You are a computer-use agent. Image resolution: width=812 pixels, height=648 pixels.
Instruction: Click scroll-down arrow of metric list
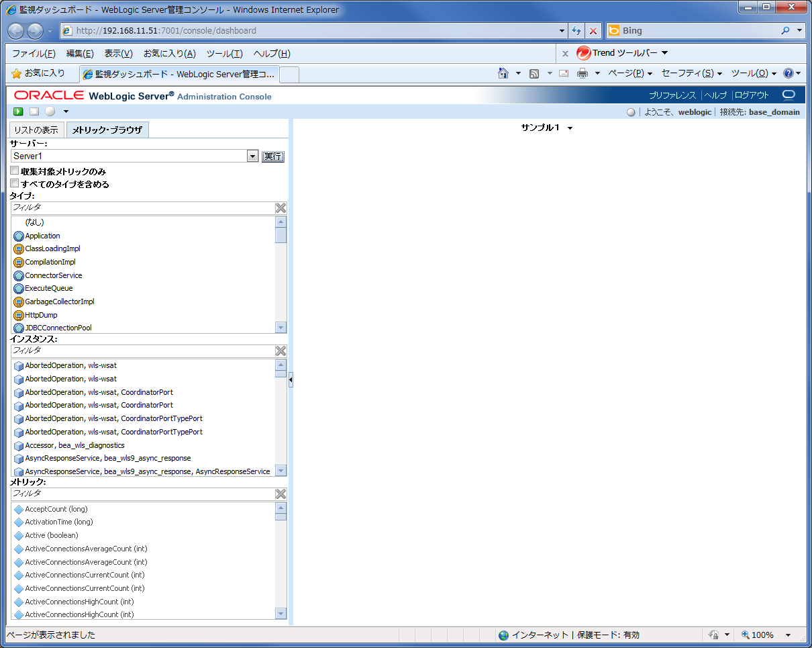tap(281, 614)
